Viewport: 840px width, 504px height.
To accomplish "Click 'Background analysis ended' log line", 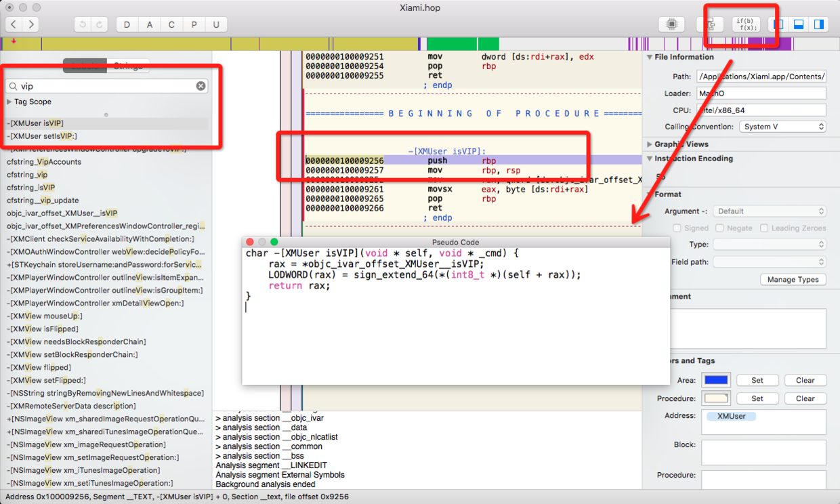I will [266, 484].
